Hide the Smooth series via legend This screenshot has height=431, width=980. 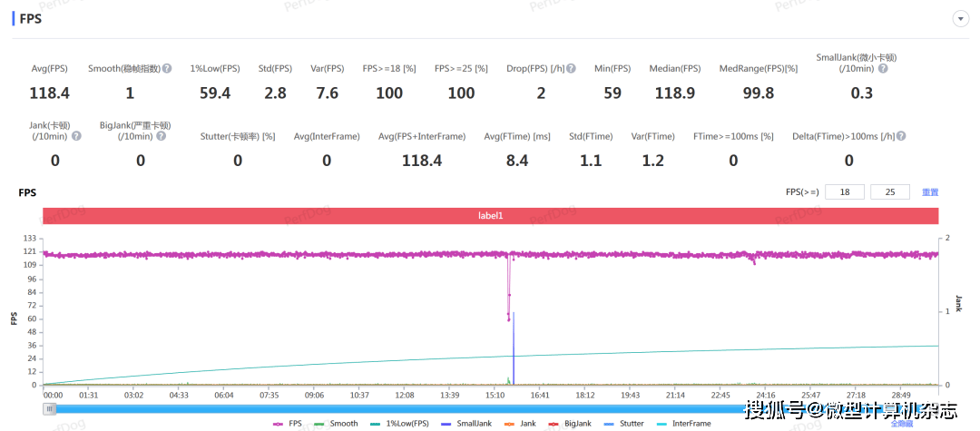(x=336, y=423)
